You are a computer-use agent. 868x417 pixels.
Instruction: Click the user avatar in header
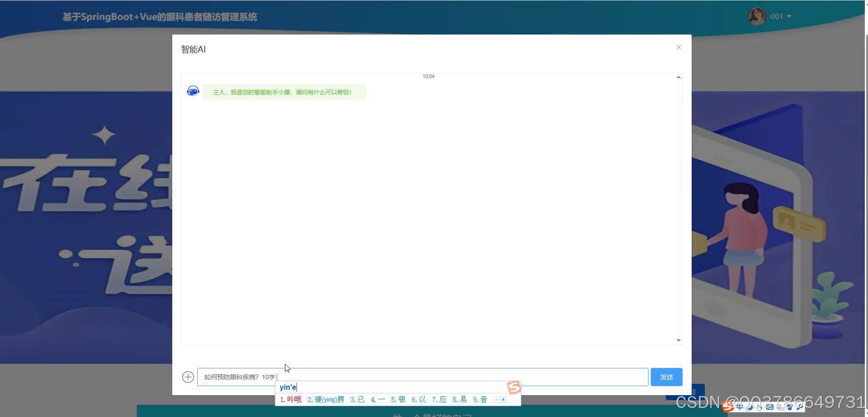click(757, 16)
